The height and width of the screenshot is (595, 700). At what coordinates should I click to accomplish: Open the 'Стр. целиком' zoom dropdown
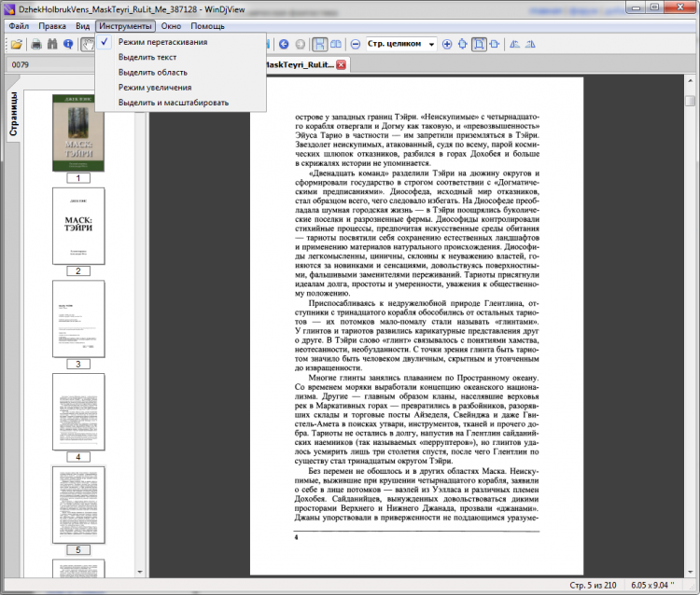coord(430,44)
